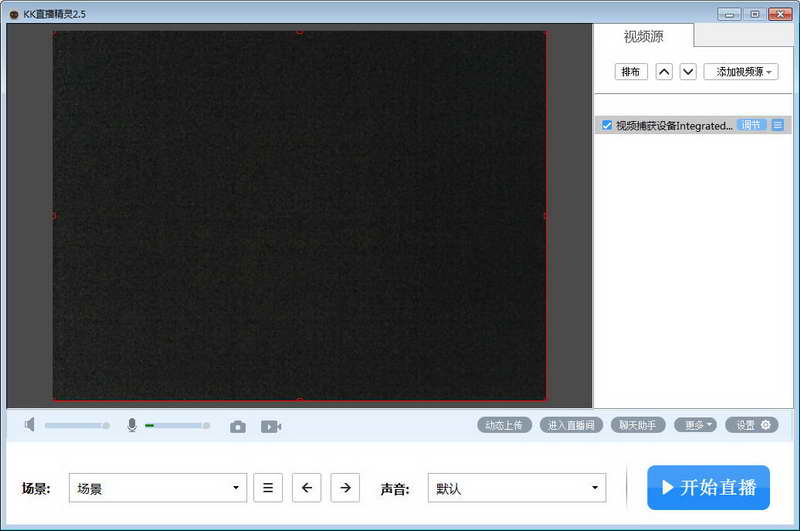Open the 场景 combo box
The width and height of the screenshot is (800, 531).
[x=158, y=488]
